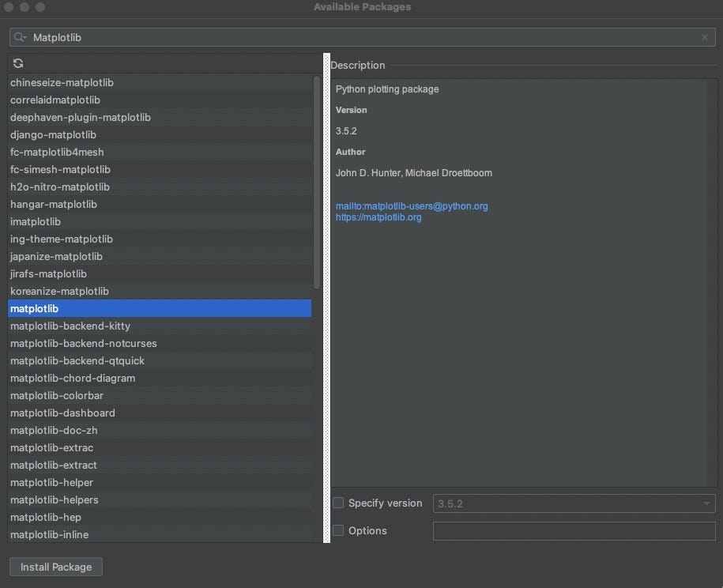Select django-matplotlib package
Image resolution: width=723 pixels, height=588 pixels.
coord(160,134)
